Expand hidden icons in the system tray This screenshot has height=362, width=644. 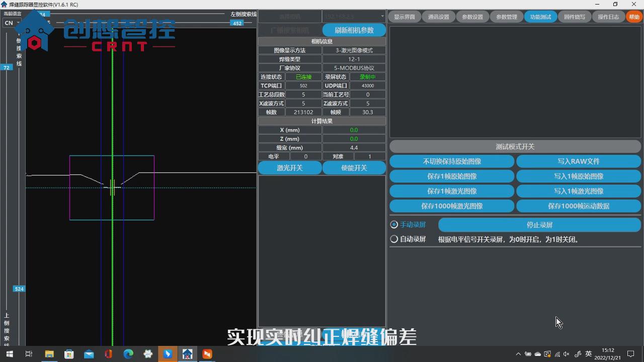pyautogui.click(x=519, y=354)
